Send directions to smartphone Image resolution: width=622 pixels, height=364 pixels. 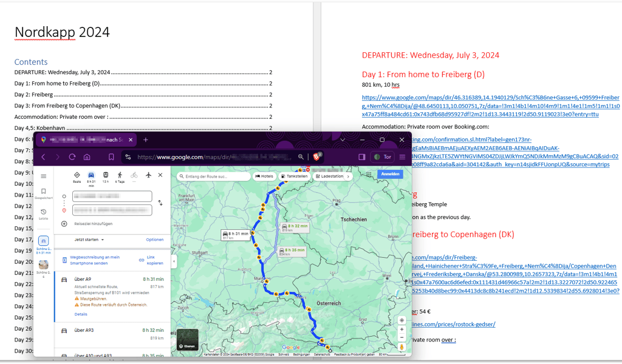(91, 260)
